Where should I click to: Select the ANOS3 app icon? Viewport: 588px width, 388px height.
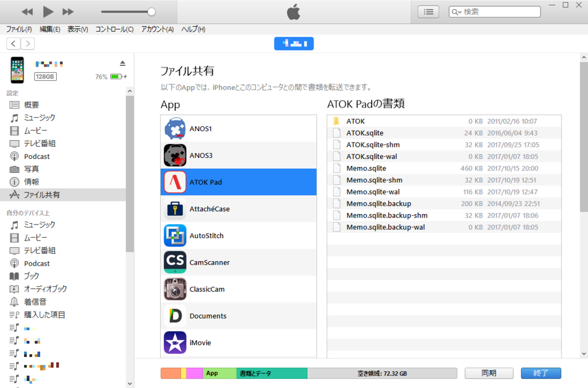pos(175,155)
